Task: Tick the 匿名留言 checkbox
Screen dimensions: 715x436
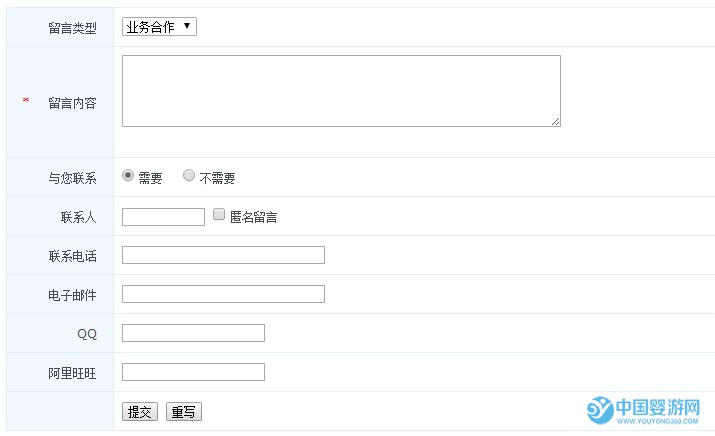Action: (x=219, y=214)
